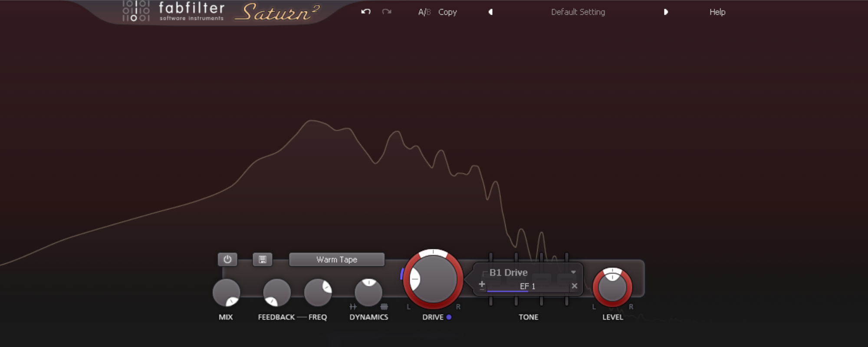This screenshot has height=347, width=868.
Task: Click the large Drive knob
Action: pos(433,279)
